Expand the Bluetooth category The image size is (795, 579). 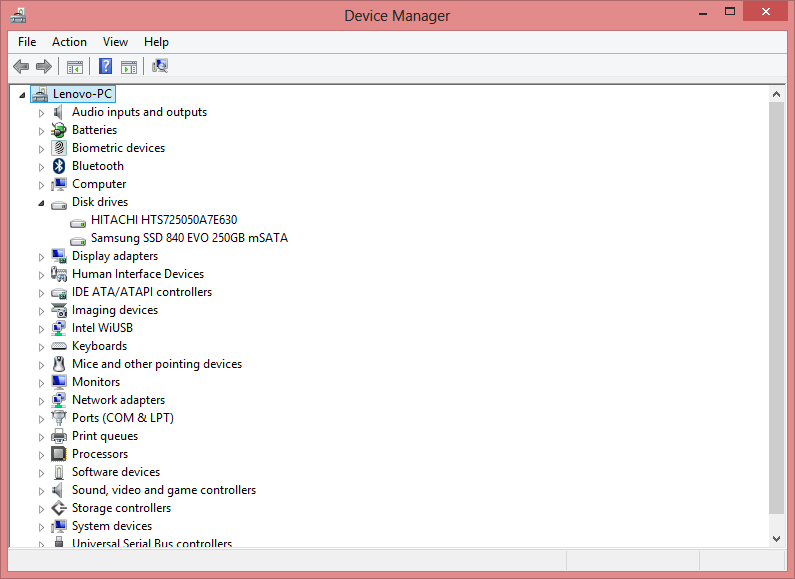[41, 167]
